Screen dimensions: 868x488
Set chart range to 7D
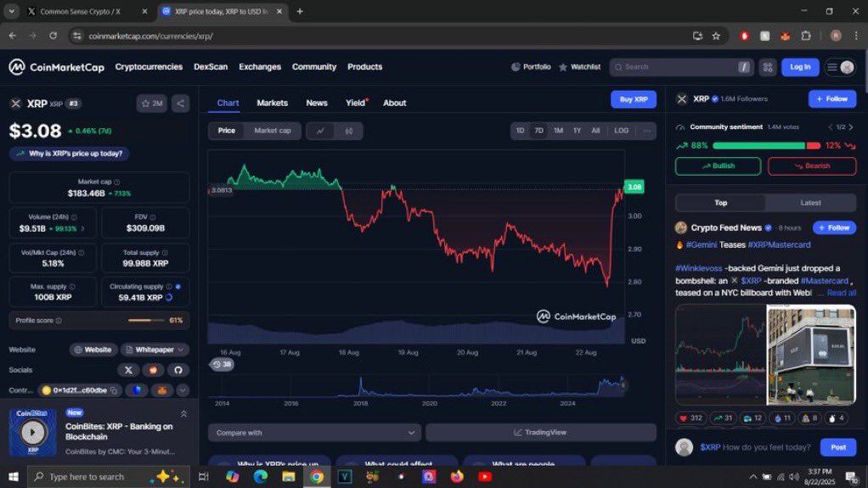pos(538,132)
